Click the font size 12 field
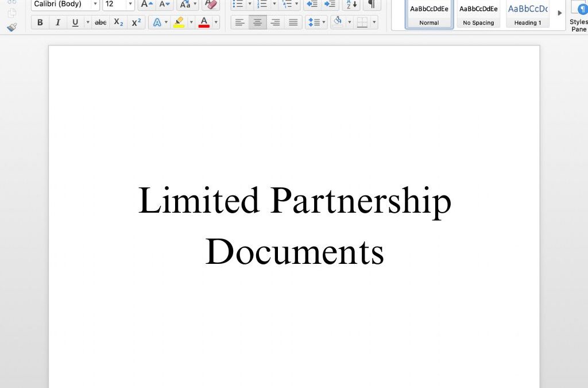This screenshot has width=588, height=388. click(x=114, y=4)
